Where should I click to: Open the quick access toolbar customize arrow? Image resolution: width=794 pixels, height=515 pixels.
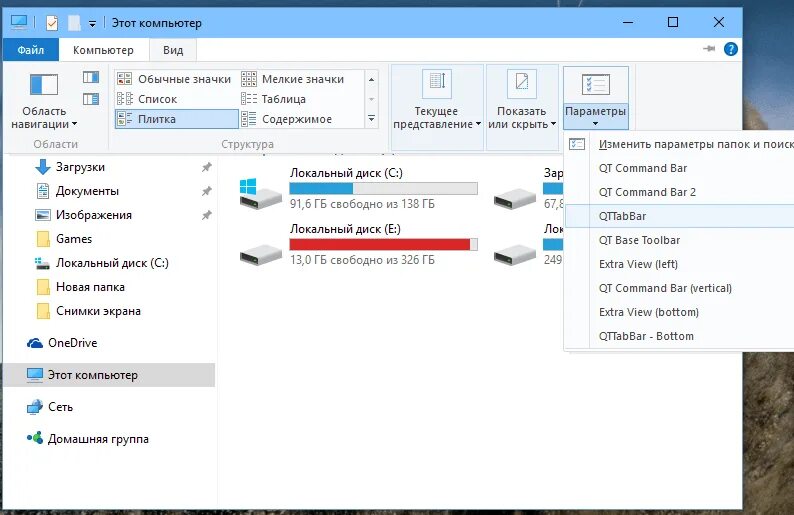click(x=92, y=23)
